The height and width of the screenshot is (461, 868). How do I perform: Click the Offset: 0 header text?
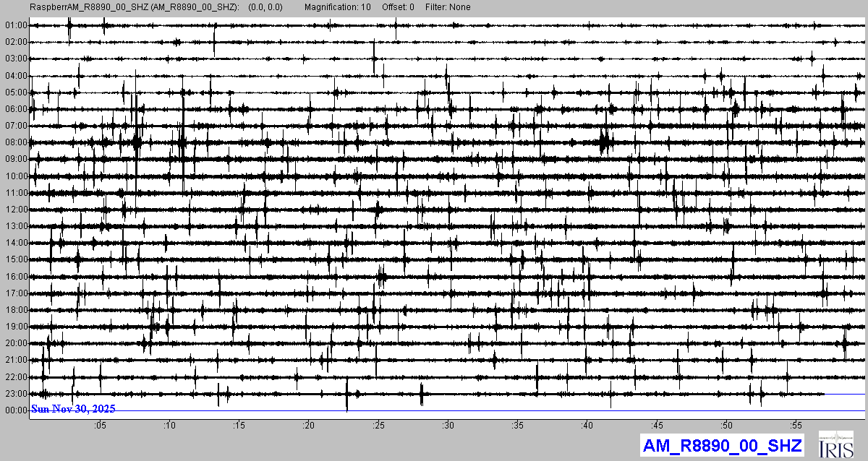[x=399, y=7]
